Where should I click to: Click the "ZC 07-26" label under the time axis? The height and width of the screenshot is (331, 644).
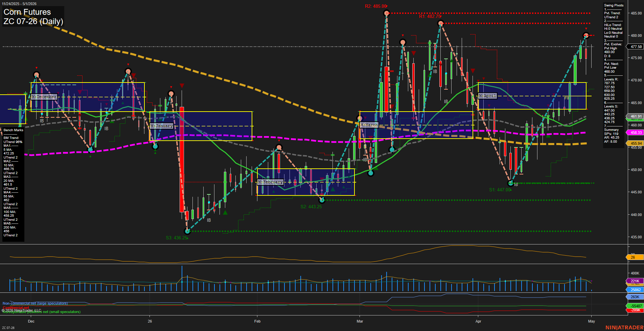coord(8,328)
